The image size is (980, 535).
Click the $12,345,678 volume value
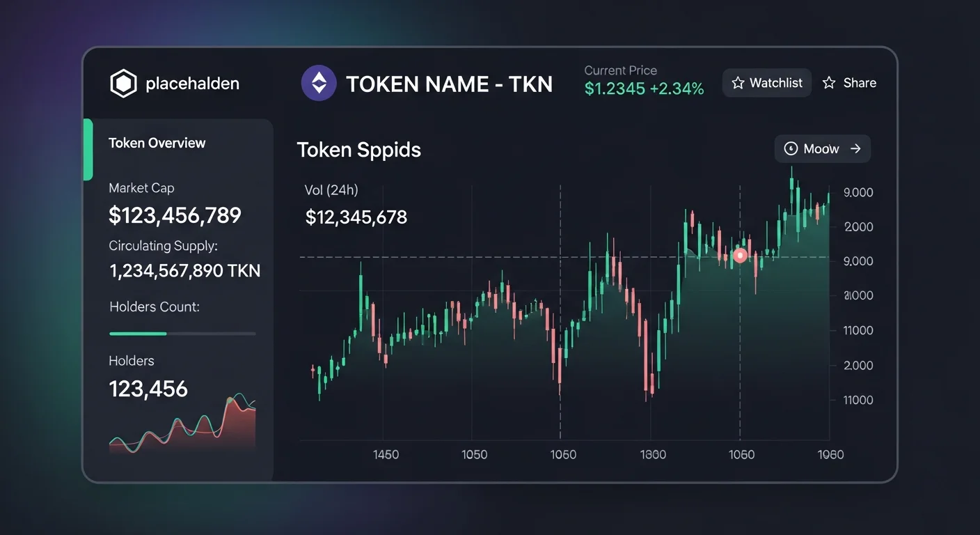pos(356,217)
